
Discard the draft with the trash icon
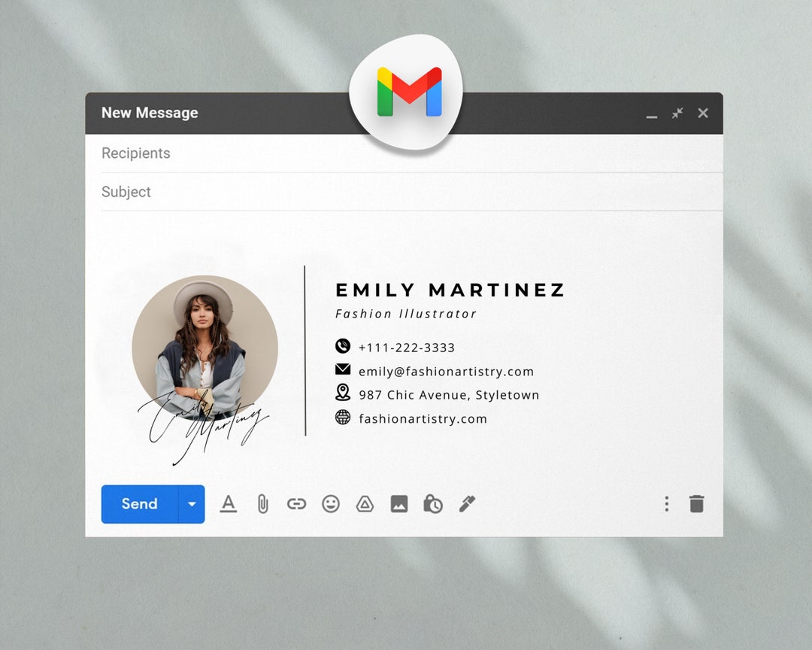(696, 504)
